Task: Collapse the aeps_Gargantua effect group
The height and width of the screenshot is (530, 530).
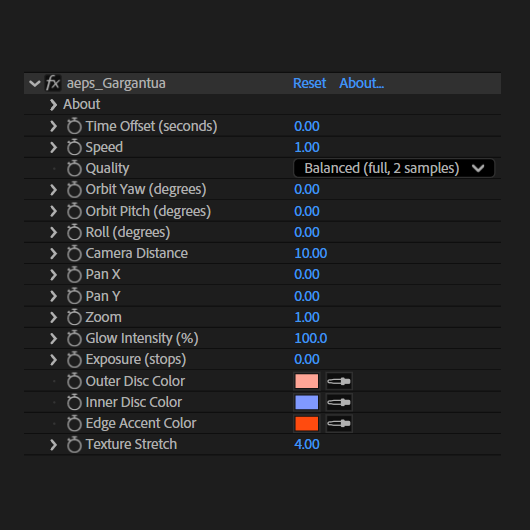Action: (x=35, y=83)
